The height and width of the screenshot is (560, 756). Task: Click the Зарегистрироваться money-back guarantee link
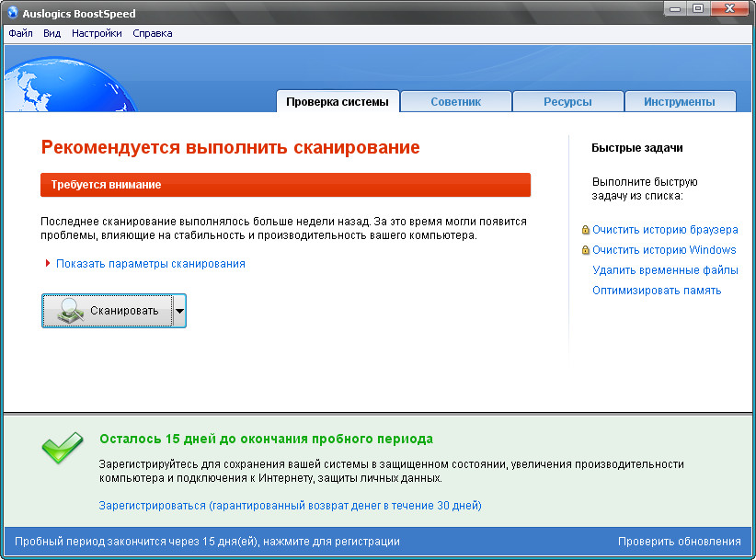(x=290, y=506)
